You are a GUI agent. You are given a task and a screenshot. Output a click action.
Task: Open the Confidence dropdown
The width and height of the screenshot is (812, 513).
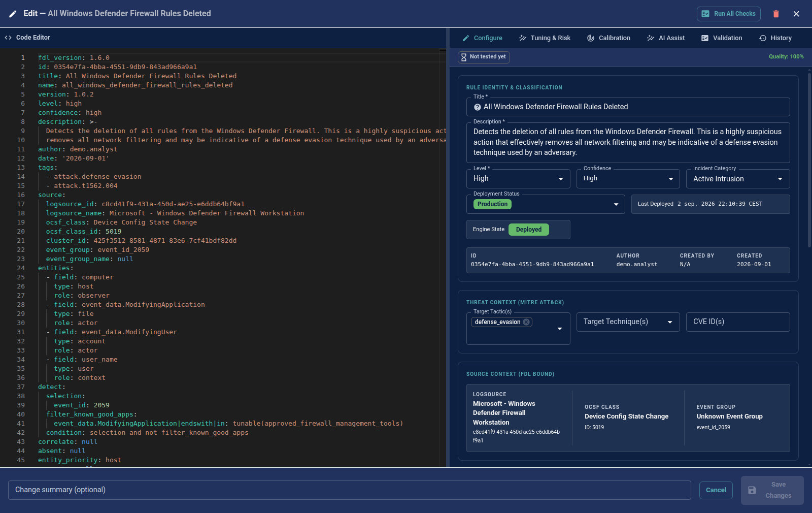628,179
